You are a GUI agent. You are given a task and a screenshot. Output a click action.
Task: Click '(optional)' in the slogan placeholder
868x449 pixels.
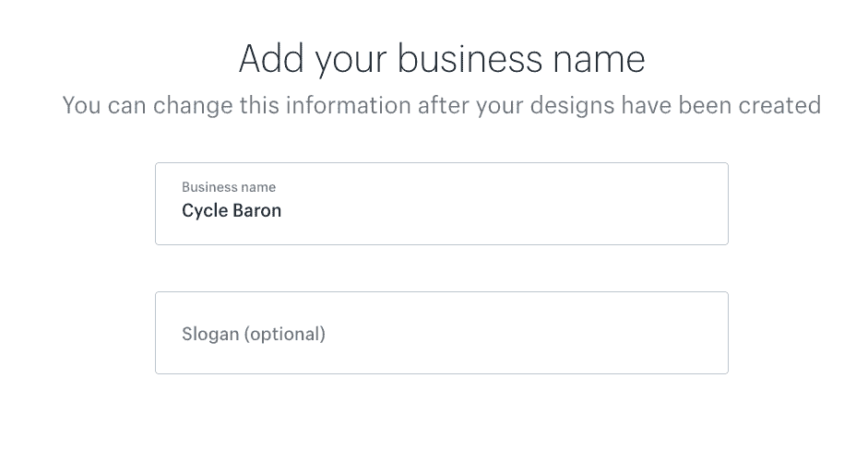pos(284,334)
